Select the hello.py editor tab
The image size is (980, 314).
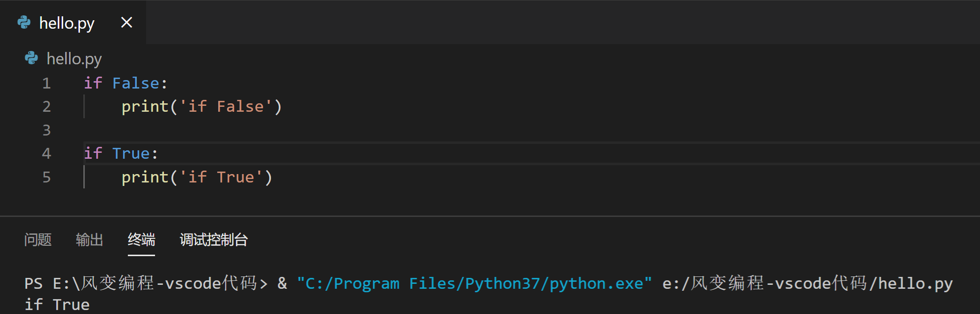coord(73,22)
